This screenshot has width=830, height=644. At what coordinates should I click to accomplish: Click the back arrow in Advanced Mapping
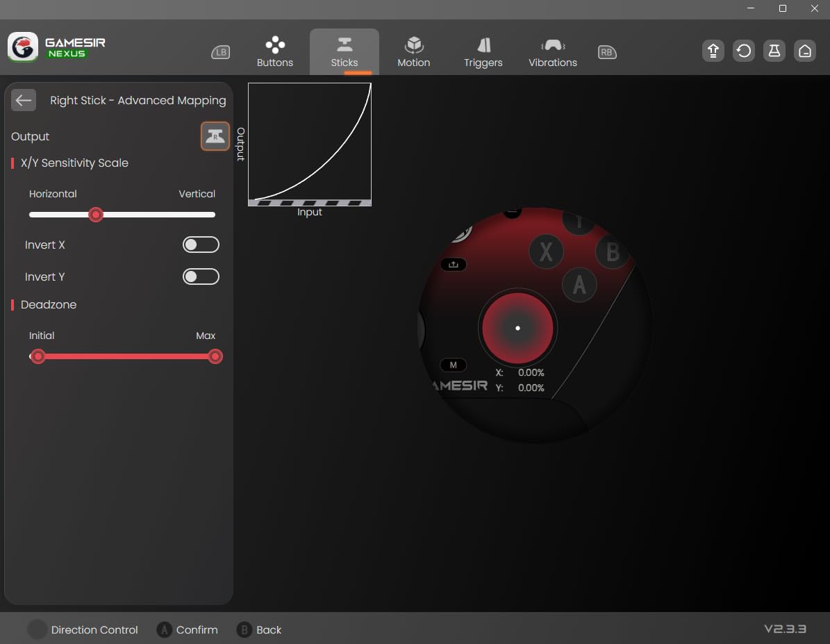(24, 101)
